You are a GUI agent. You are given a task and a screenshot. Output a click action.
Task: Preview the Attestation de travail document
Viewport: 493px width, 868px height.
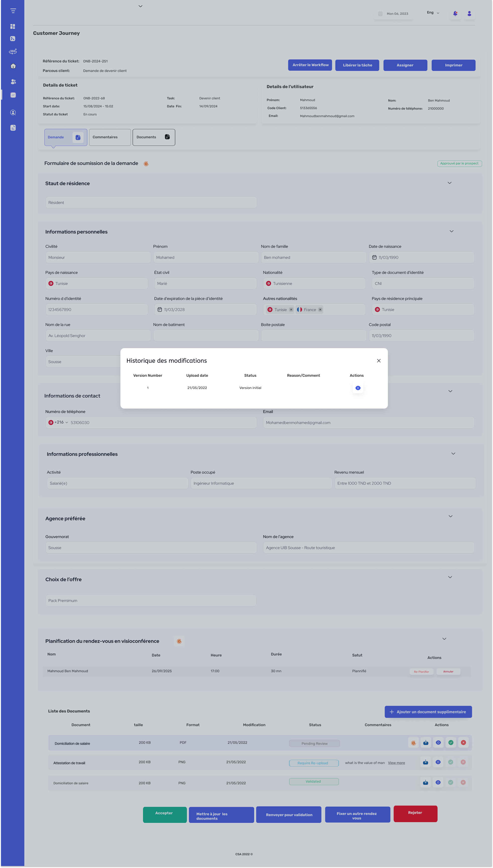coord(438,762)
